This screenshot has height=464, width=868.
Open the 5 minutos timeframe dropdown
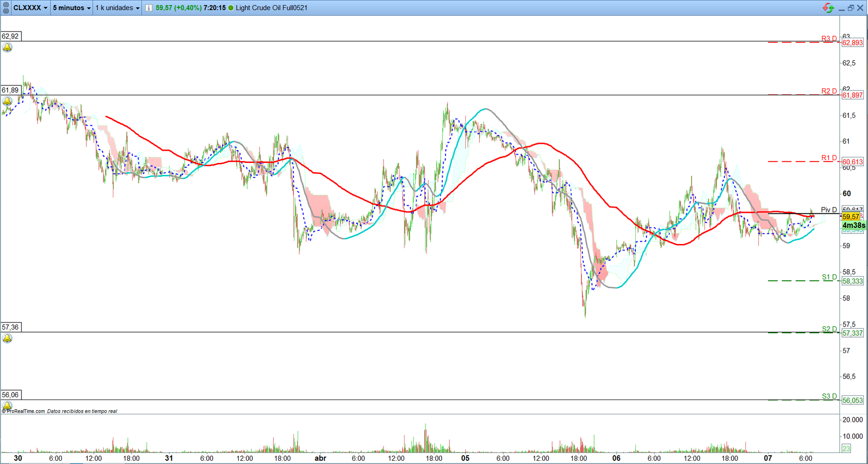coord(72,8)
